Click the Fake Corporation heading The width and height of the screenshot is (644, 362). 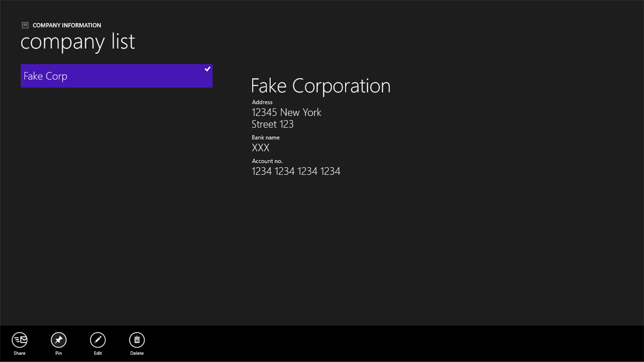coord(321,86)
